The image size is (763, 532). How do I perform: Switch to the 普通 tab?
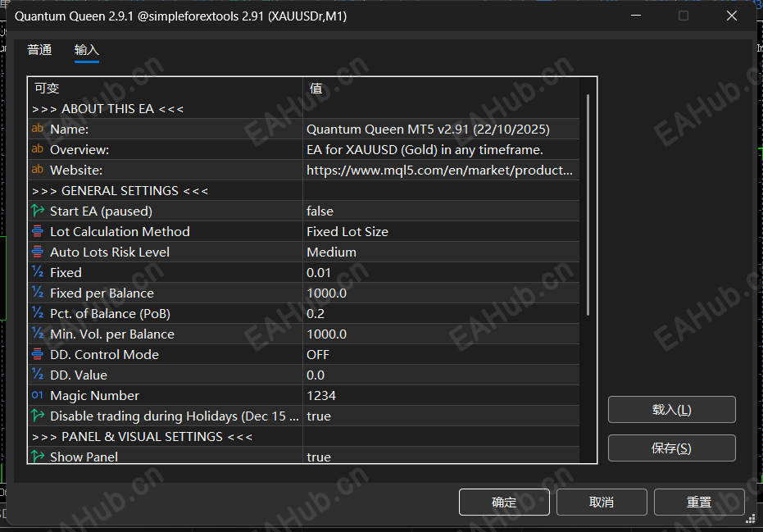pyautogui.click(x=39, y=50)
